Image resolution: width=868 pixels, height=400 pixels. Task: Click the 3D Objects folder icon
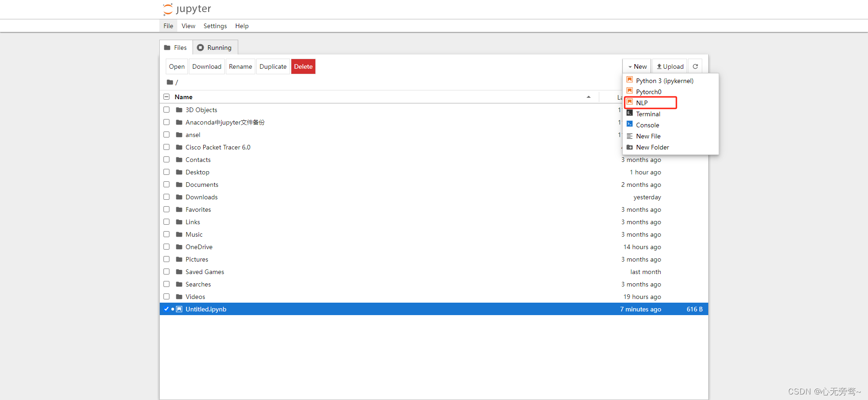179,110
